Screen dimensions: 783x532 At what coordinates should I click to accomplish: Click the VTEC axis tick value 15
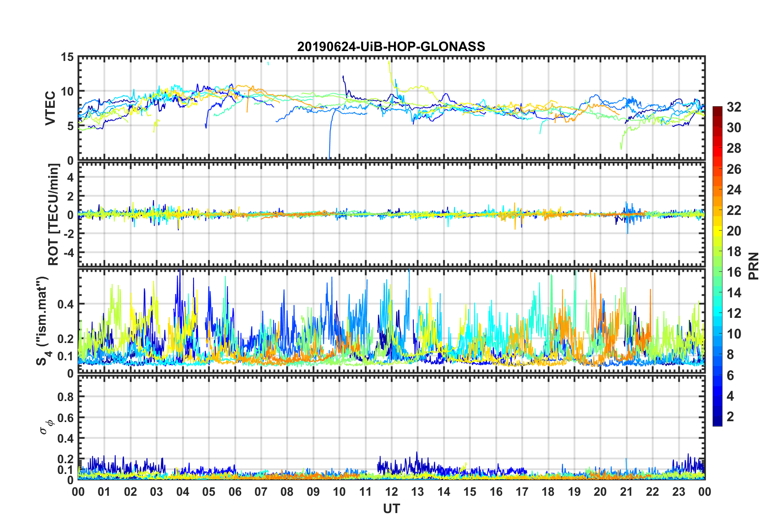[68, 57]
